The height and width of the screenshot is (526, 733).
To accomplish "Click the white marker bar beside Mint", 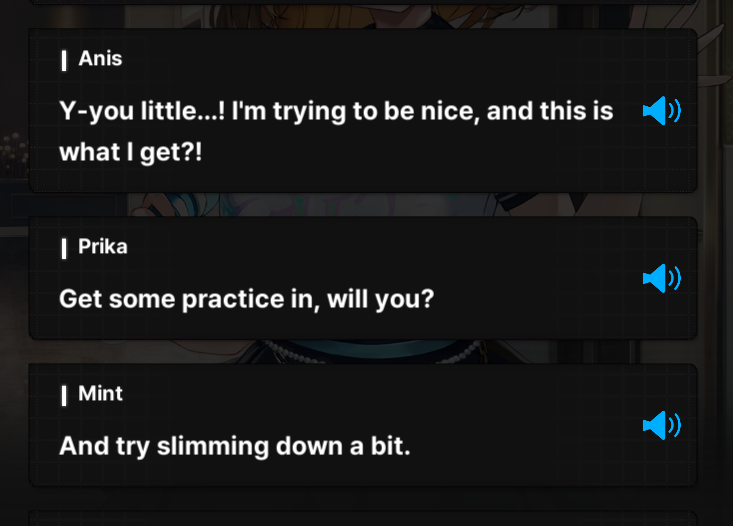I will (x=64, y=396).
